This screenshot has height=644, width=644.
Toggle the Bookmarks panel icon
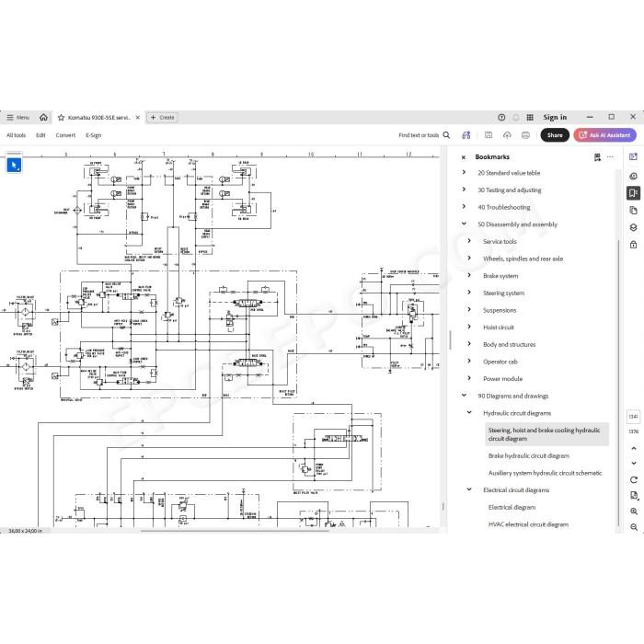[x=633, y=193]
